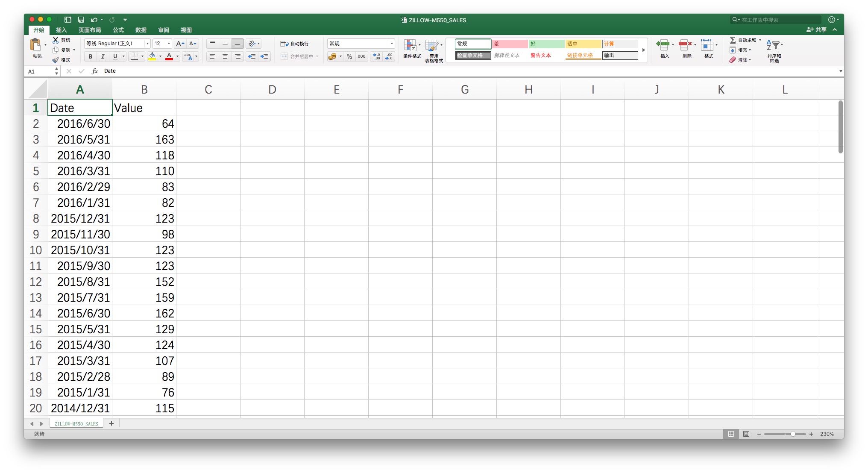
Task: Open the 公式 ribbon tab
Action: (x=118, y=30)
